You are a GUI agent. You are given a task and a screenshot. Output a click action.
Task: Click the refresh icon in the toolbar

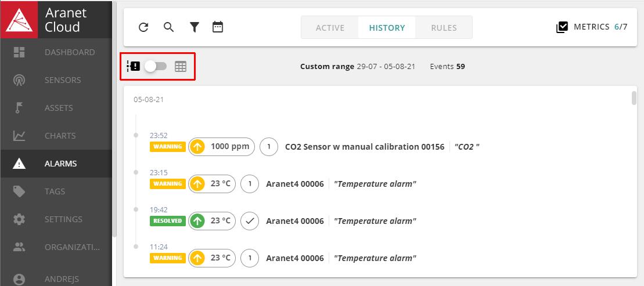pos(144,27)
